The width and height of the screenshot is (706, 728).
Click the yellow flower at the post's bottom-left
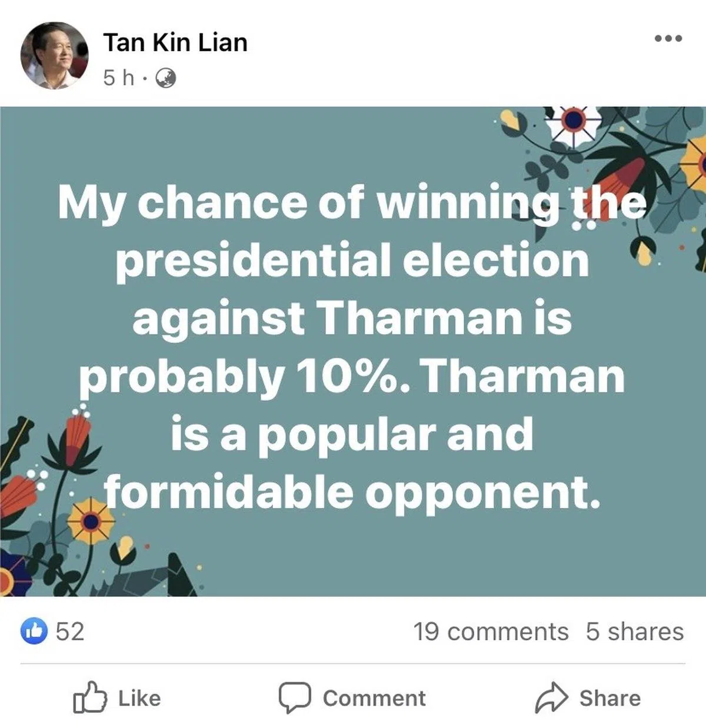(90, 521)
